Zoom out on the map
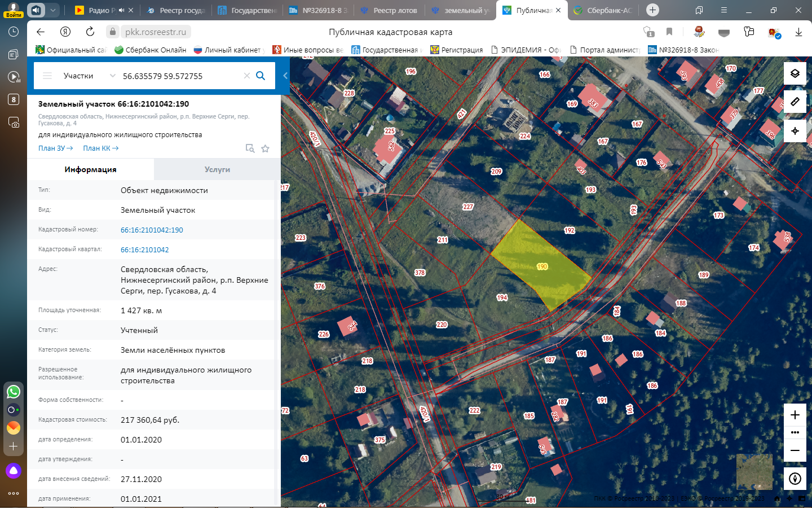The height and width of the screenshot is (508, 812). (795, 450)
